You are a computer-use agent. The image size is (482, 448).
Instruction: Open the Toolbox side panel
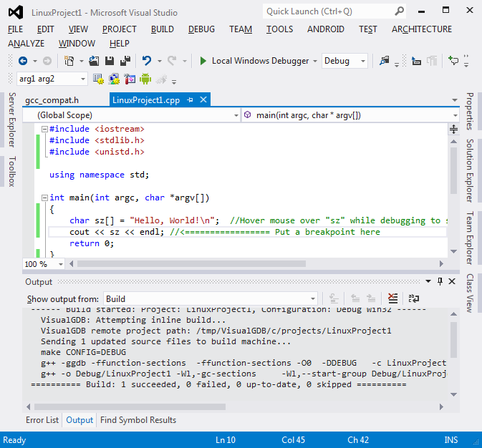[11, 172]
